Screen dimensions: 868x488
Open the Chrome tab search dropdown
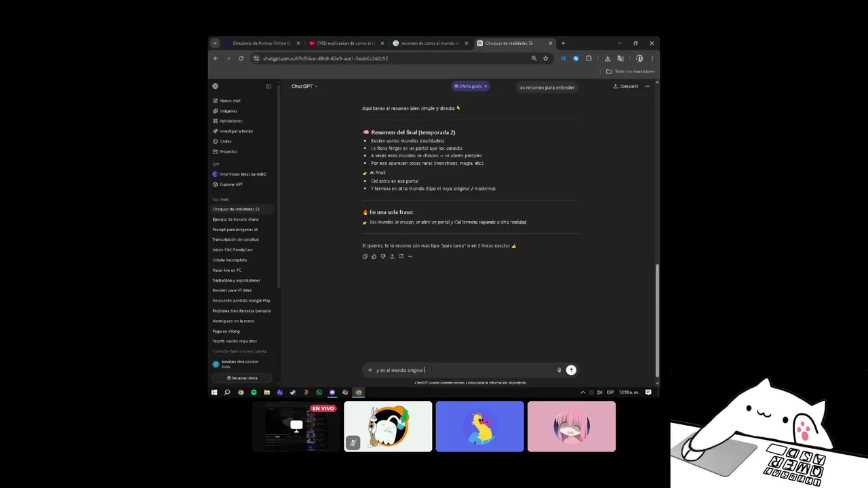(215, 43)
